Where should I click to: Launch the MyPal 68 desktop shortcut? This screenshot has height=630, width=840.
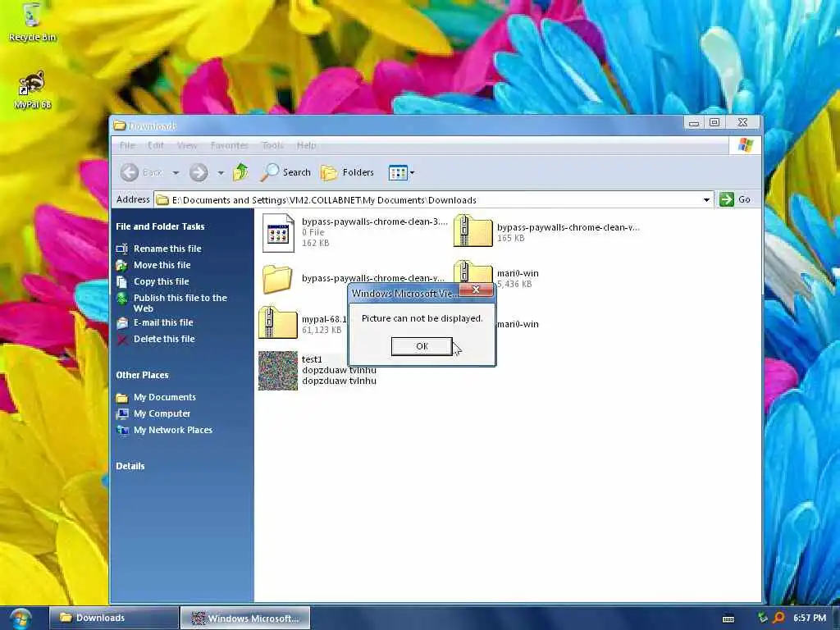(x=32, y=89)
